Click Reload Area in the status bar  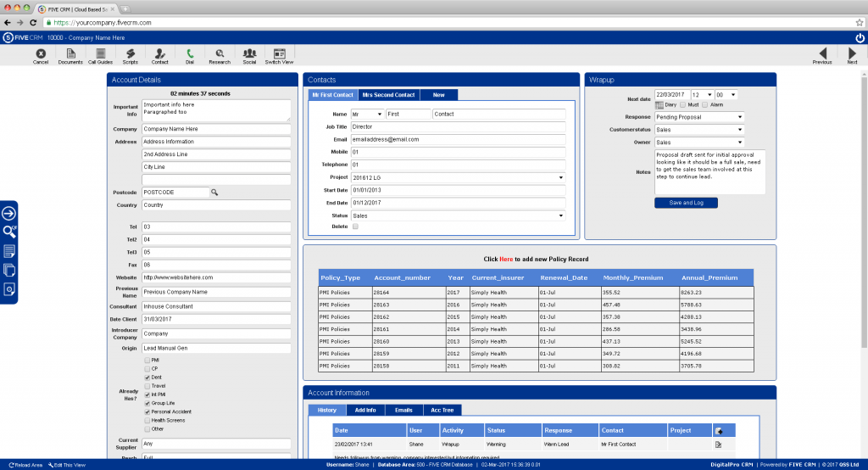pos(25,465)
